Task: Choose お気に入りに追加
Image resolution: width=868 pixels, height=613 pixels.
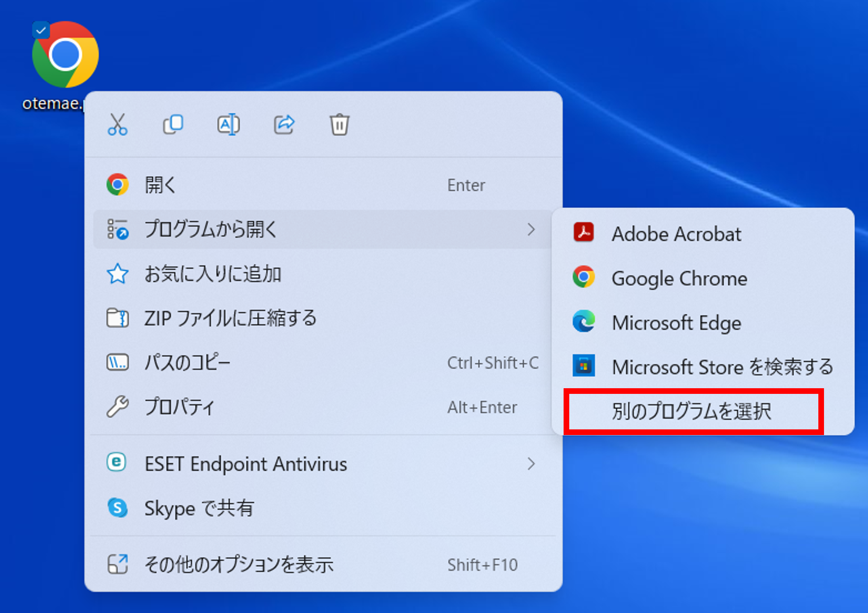Action: point(323,274)
